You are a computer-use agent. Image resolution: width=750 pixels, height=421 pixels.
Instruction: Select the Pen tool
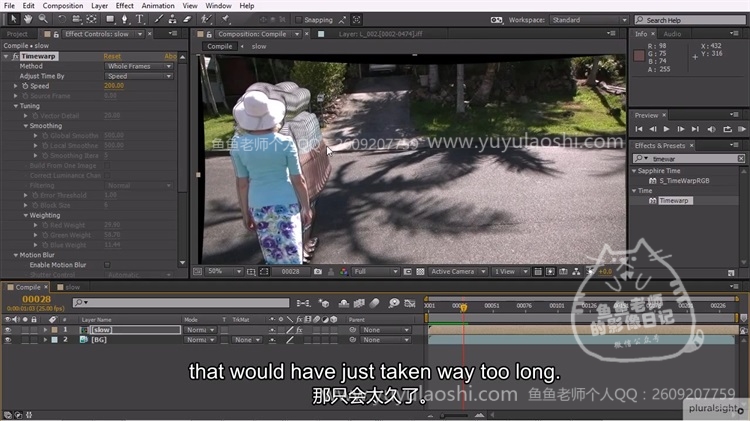tap(125, 19)
